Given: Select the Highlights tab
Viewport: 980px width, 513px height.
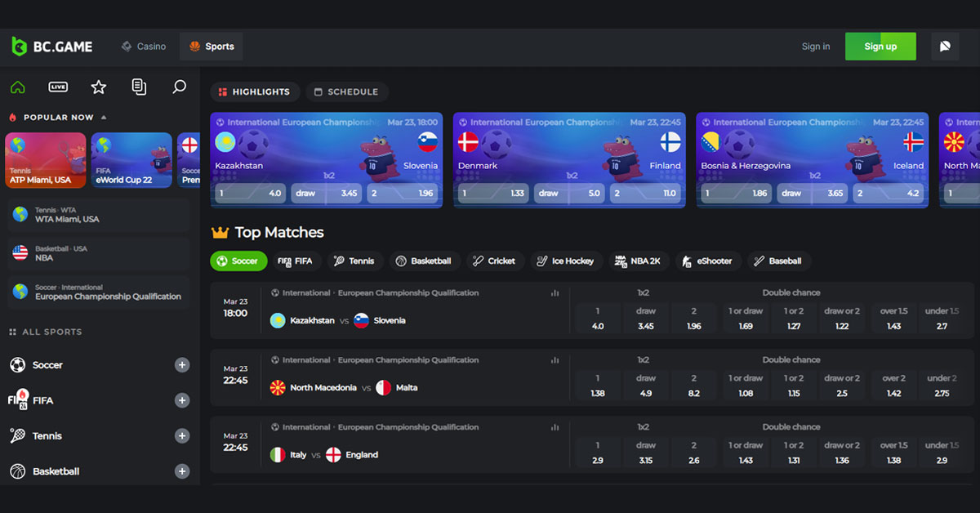Looking at the screenshot, I should tap(255, 92).
